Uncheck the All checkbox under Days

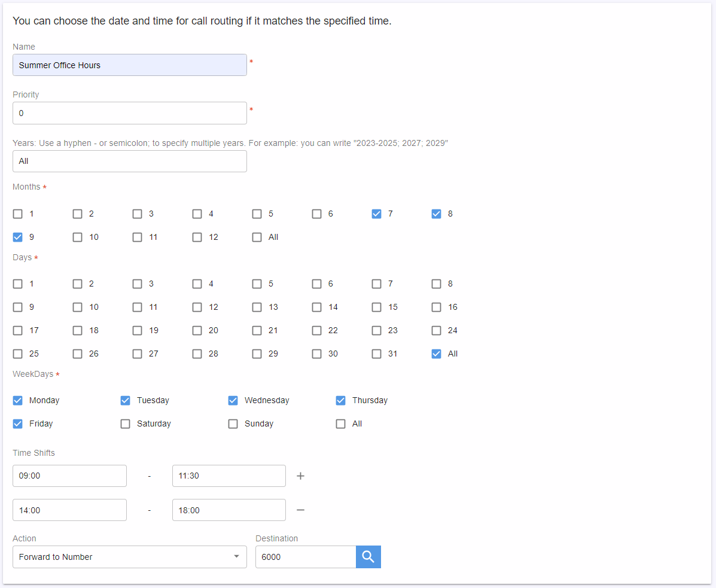pyautogui.click(x=436, y=354)
